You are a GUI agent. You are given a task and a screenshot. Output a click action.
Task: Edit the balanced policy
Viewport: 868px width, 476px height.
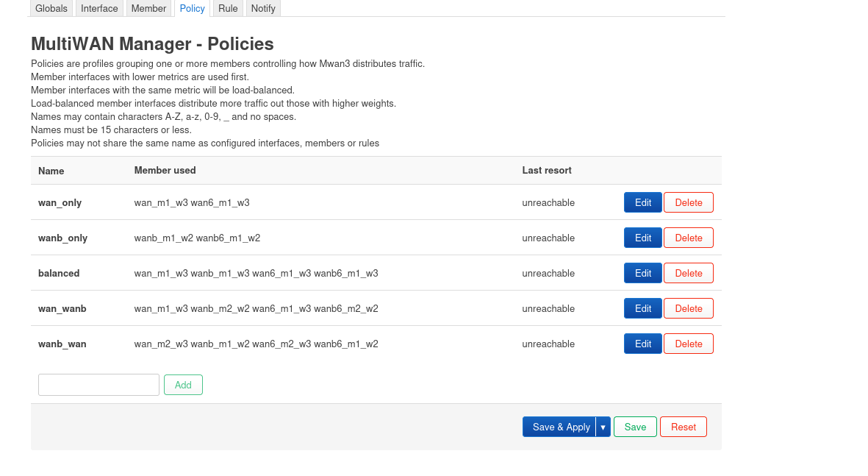pyautogui.click(x=642, y=273)
